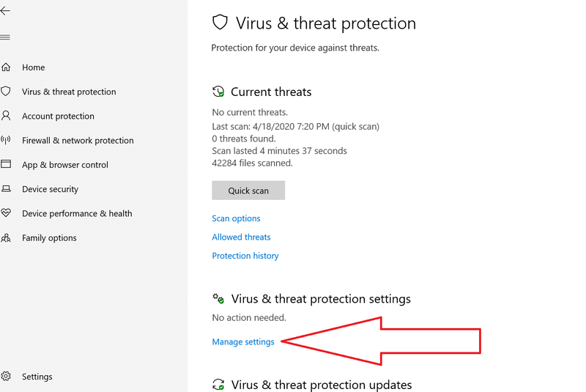The height and width of the screenshot is (392, 586).
Task: Open Firewall & network protection page
Action: (x=78, y=141)
